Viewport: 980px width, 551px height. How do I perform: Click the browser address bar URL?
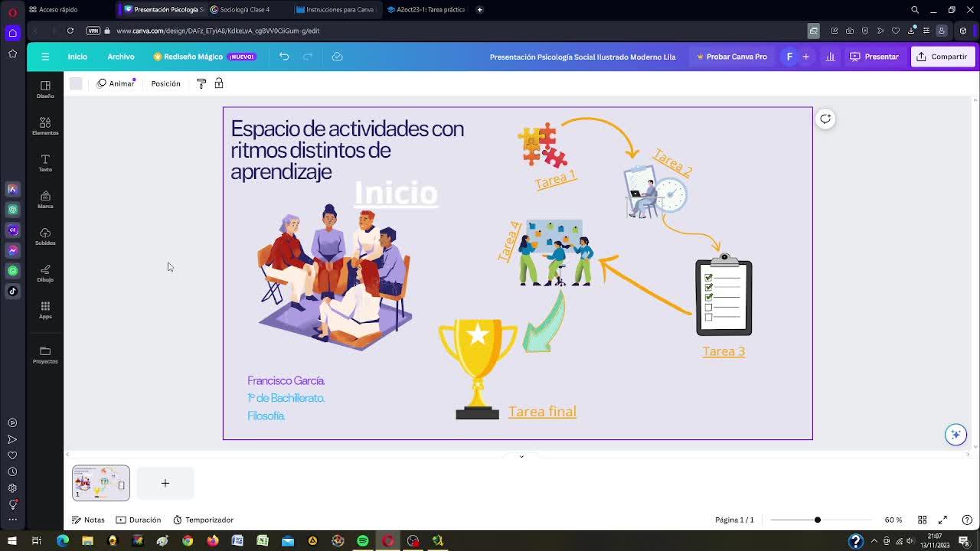pyautogui.click(x=218, y=31)
